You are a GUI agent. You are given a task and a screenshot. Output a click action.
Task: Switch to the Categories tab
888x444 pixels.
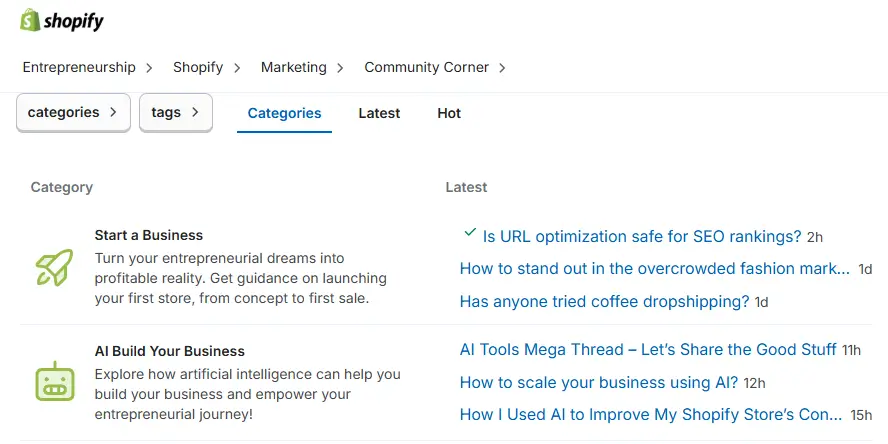tap(284, 114)
